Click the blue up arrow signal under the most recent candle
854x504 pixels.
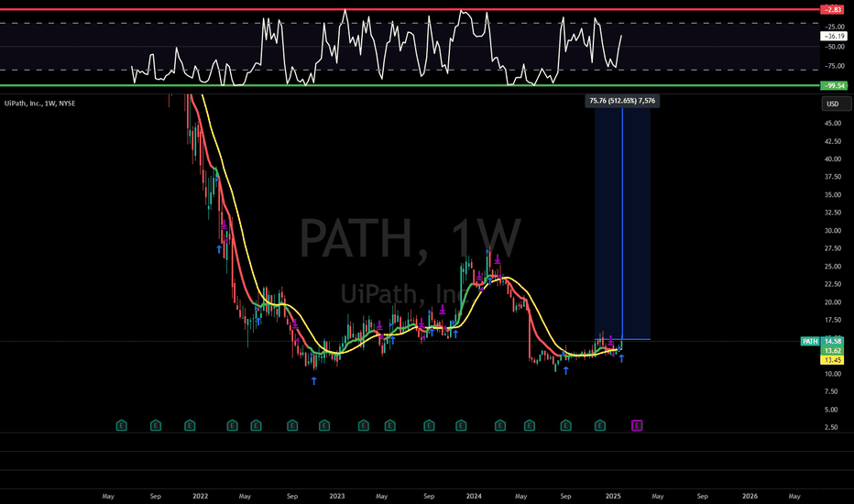click(x=621, y=358)
